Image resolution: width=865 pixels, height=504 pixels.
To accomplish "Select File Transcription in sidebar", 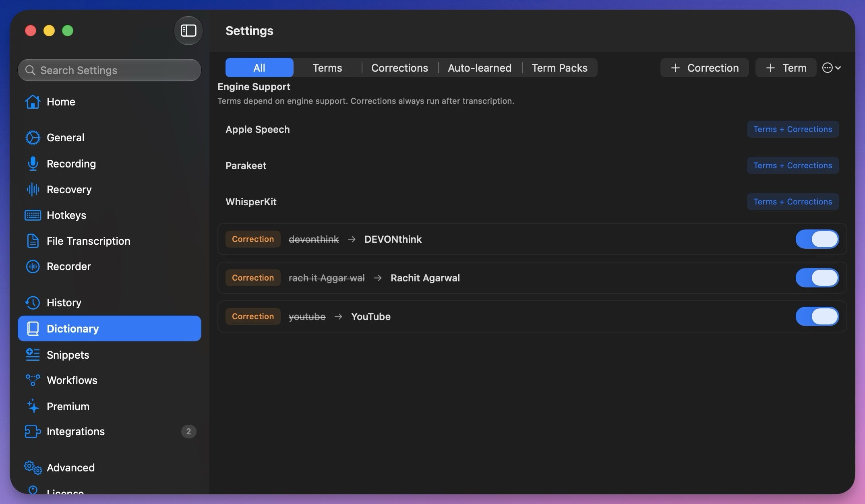I will [x=110, y=241].
